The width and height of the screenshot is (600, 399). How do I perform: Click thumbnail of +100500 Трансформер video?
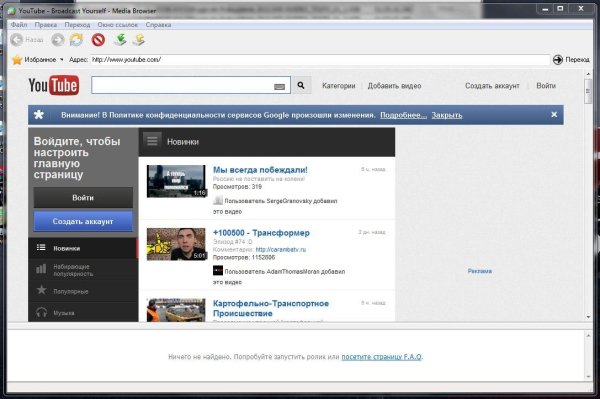click(176, 244)
